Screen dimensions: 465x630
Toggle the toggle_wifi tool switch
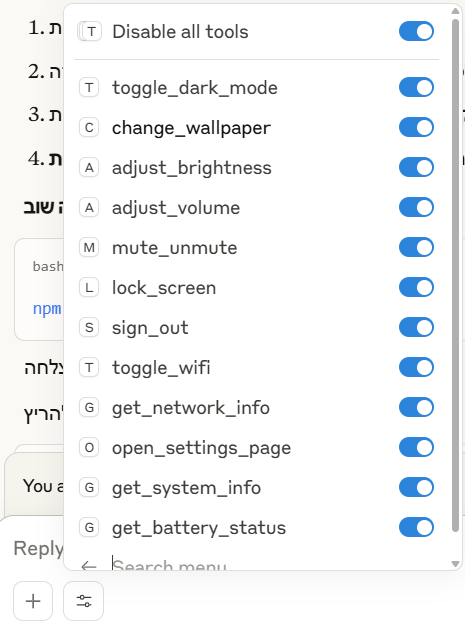(x=416, y=368)
